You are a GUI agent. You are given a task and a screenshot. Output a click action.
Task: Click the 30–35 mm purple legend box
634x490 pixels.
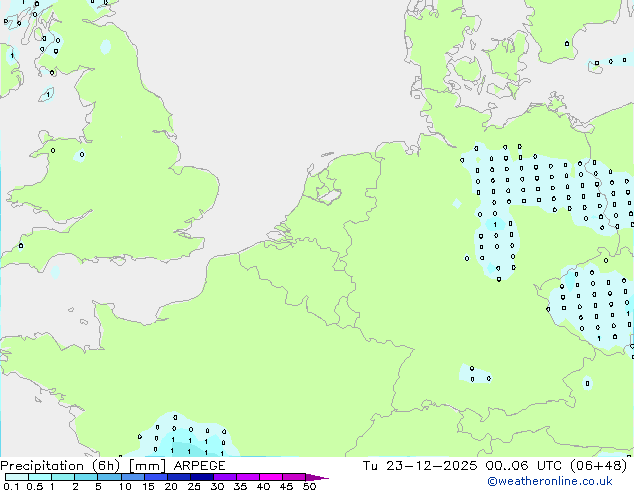225,477
